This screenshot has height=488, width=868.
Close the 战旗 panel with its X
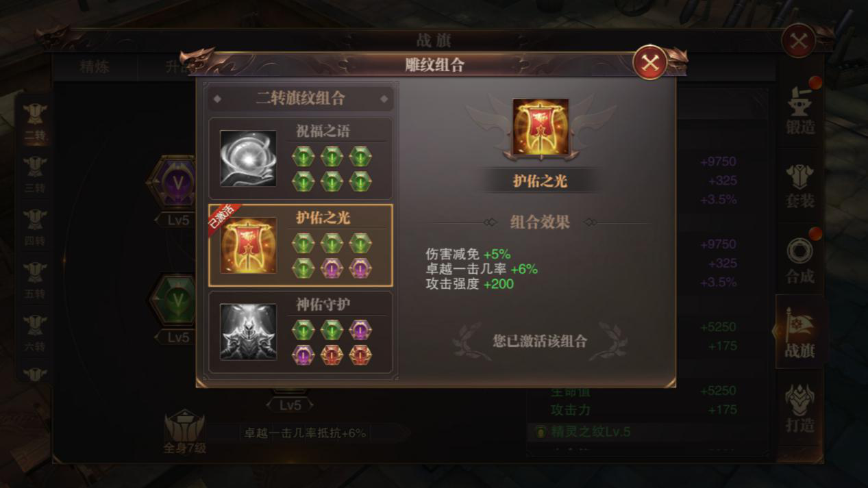pos(798,41)
